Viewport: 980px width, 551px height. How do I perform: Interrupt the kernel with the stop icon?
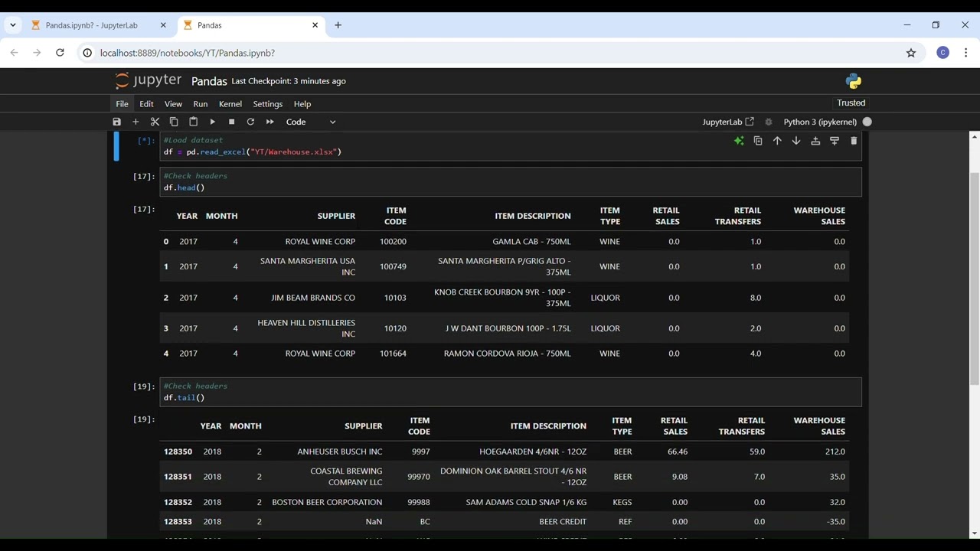(231, 122)
